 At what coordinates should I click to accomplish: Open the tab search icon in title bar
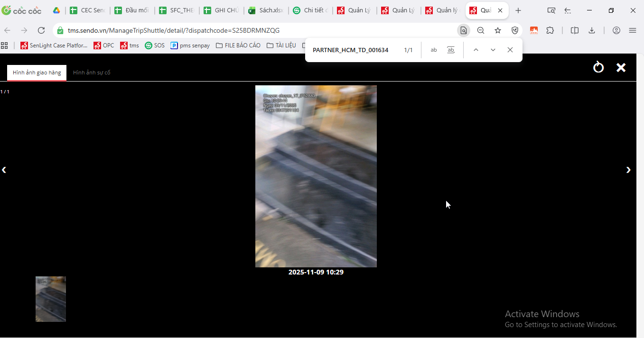(x=551, y=10)
